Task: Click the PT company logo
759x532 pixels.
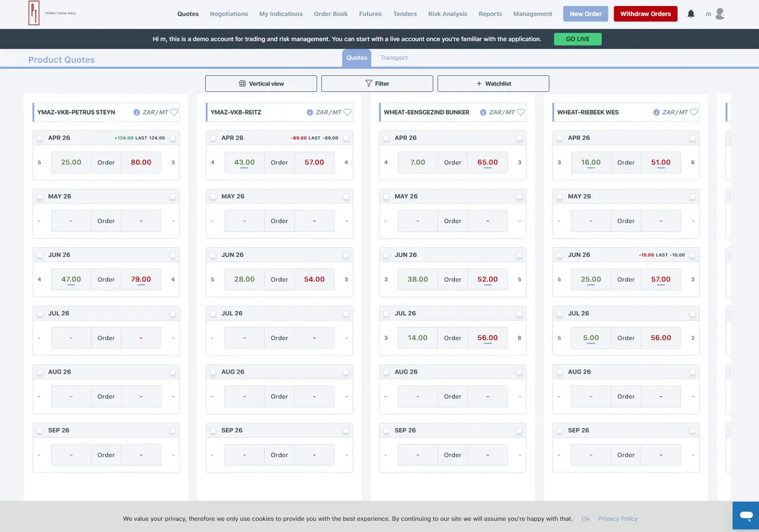Action: (34, 13)
